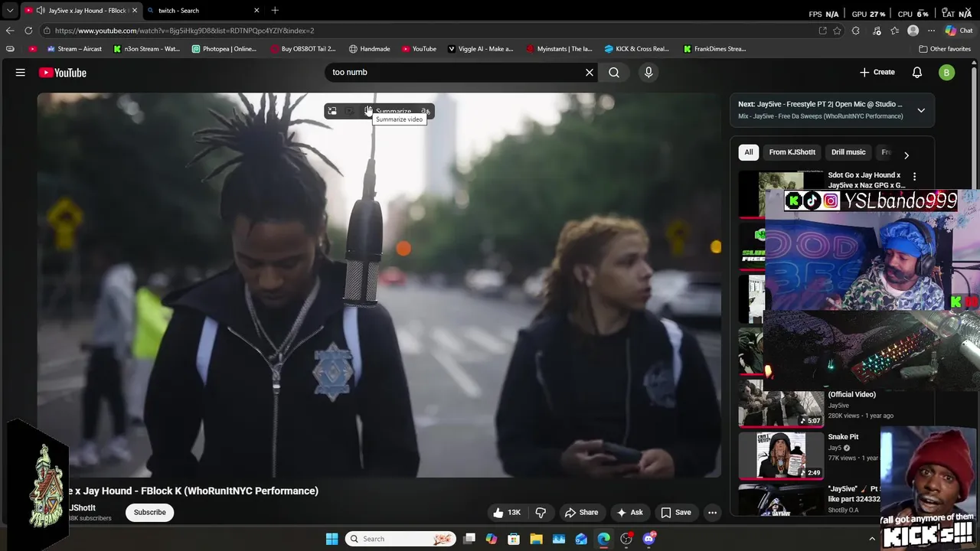The width and height of the screenshot is (980, 551).
Task: Show more filter chips with right arrow
Action: click(906, 155)
